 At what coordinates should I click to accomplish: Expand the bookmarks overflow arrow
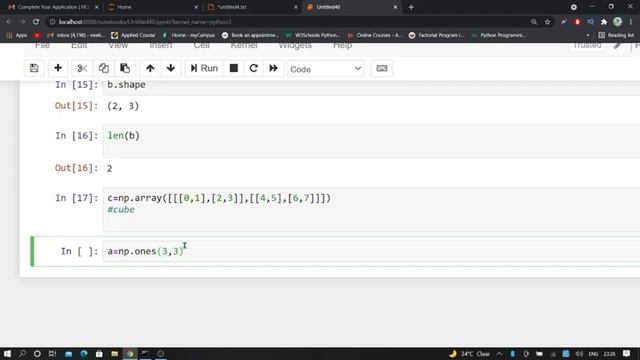(588, 36)
